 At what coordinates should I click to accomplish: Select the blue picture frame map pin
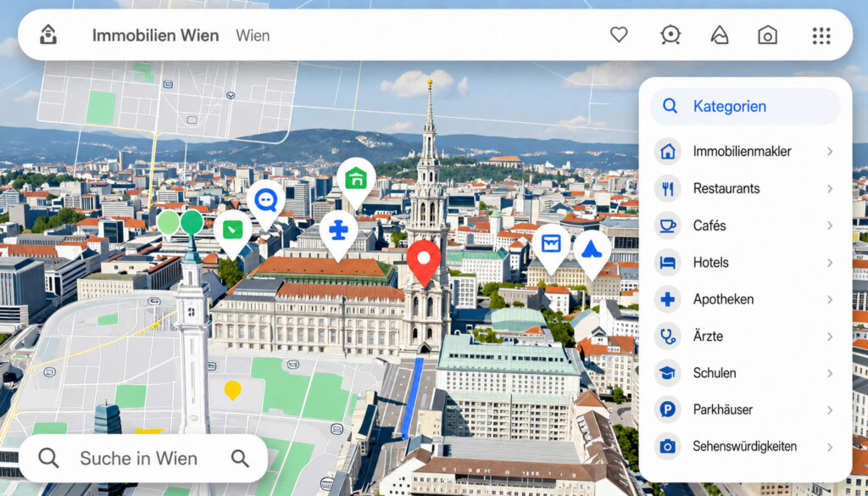tap(551, 247)
